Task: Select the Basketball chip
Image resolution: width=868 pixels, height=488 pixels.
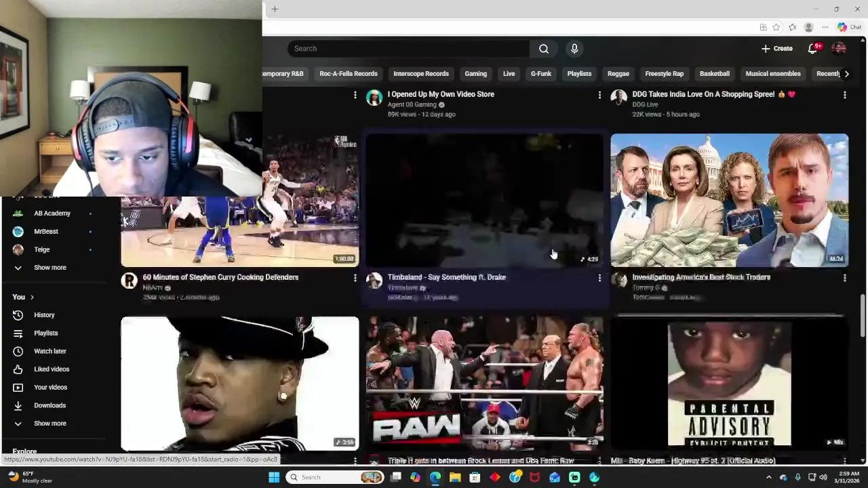Action: point(714,74)
